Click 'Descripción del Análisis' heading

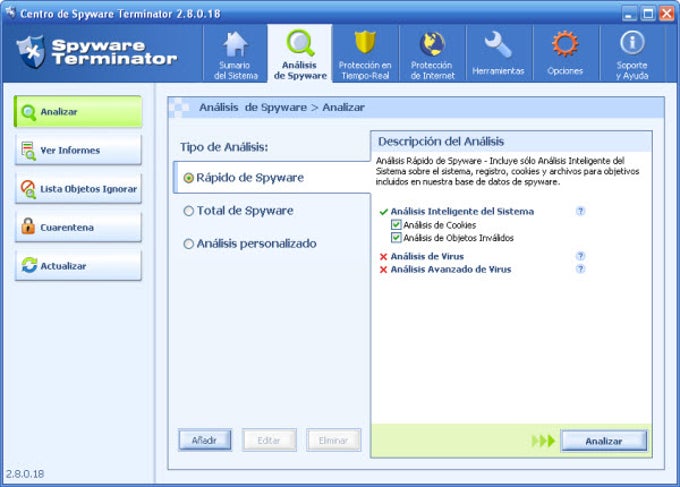coord(441,141)
